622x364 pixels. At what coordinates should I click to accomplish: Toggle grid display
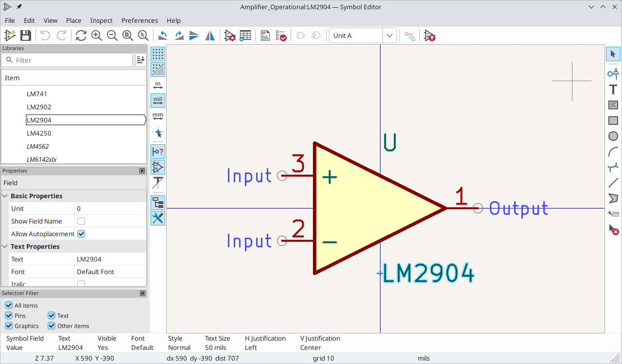point(158,54)
